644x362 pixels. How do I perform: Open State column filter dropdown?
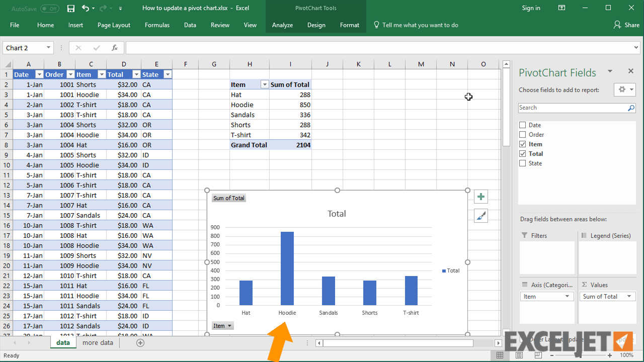[168, 74]
